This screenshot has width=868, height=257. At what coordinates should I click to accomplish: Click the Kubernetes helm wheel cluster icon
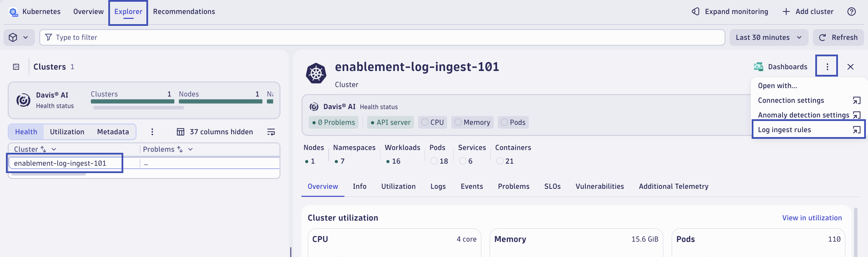coord(316,73)
